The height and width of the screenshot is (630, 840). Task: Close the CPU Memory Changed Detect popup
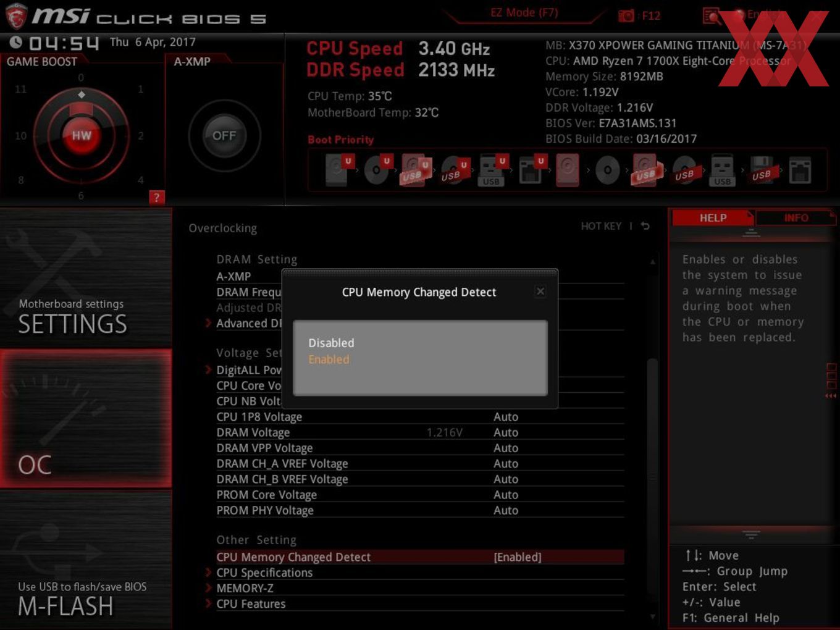pos(540,291)
